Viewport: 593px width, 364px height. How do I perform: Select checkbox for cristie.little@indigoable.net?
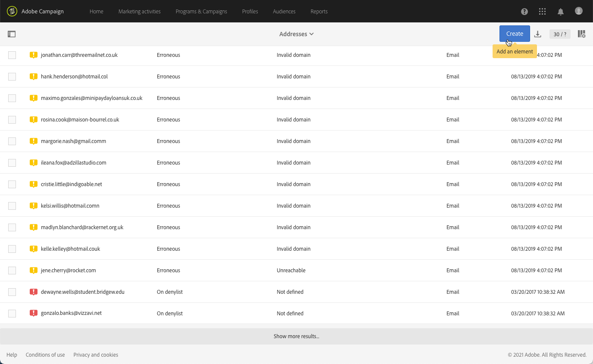[12, 184]
